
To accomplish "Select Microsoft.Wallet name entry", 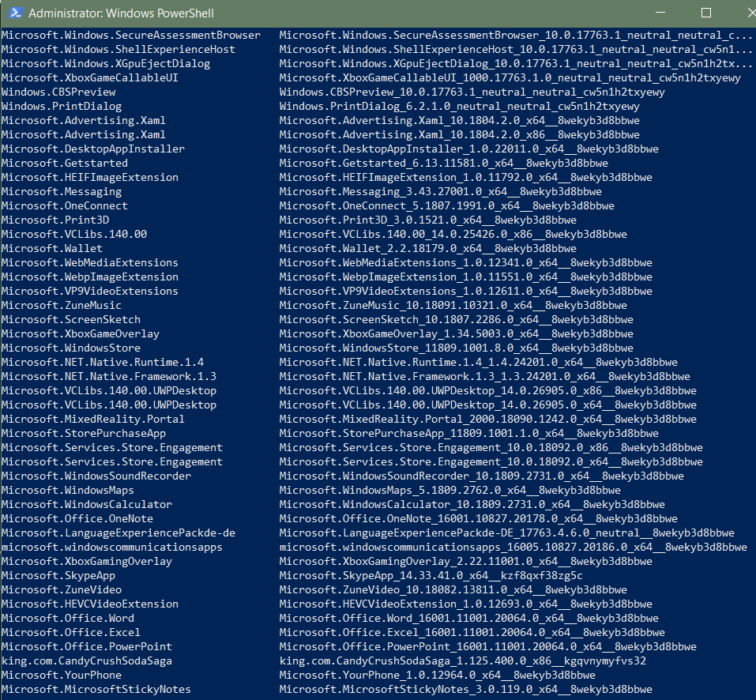I will point(52,249).
